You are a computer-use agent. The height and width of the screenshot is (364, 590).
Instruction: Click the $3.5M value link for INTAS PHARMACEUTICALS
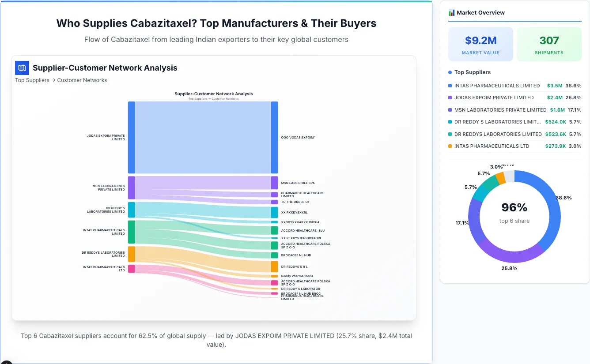(555, 86)
